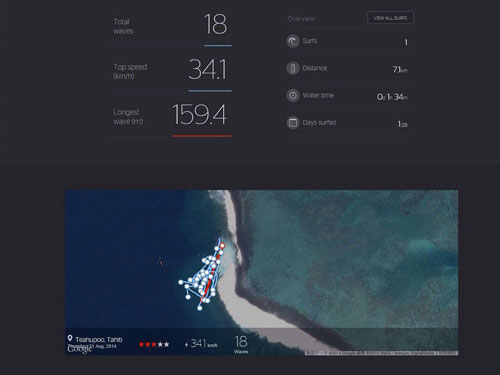The height and width of the screenshot is (375, 500).
Task: Click the 18 Waves counter on map bar
Action: click(241, 344)
